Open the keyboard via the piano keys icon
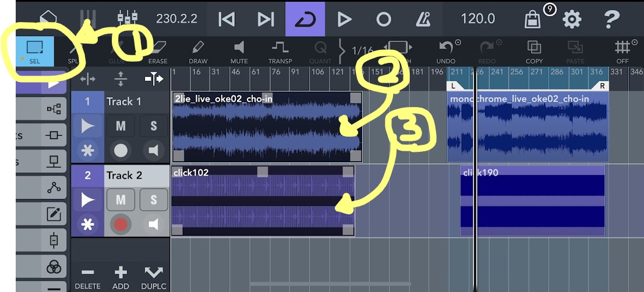The image size is (644, 292). point(87,19)
